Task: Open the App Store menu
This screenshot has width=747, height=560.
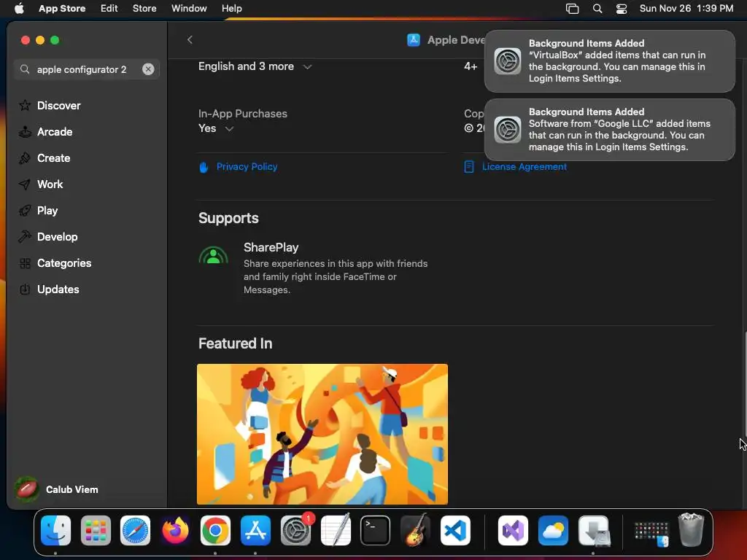Action: (x=62, y=8)
